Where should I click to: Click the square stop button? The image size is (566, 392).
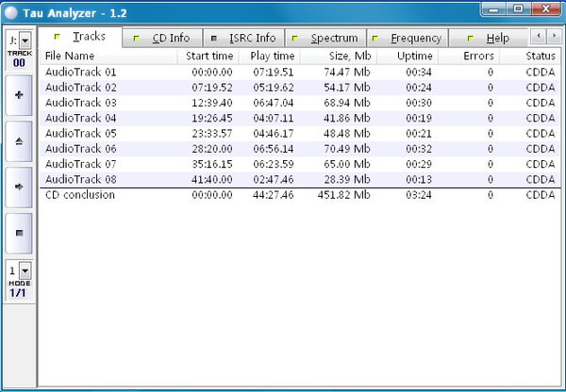(x=19, y=233)
